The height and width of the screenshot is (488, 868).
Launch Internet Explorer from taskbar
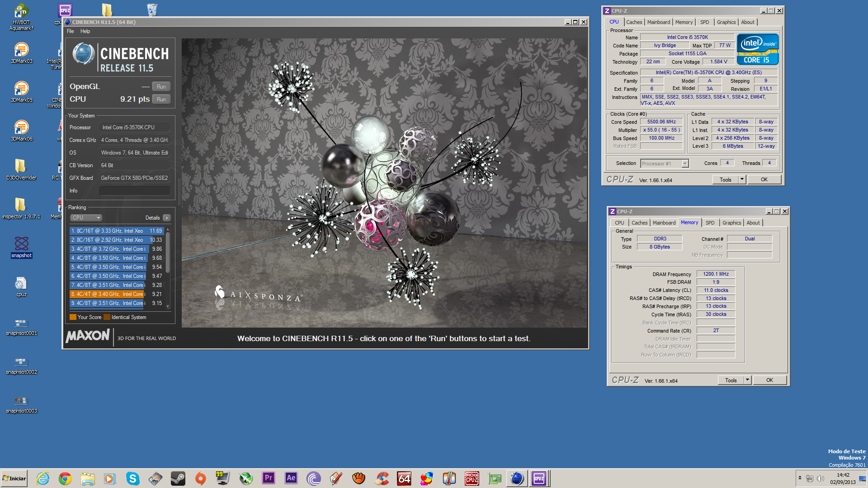[x=42, y=479]
